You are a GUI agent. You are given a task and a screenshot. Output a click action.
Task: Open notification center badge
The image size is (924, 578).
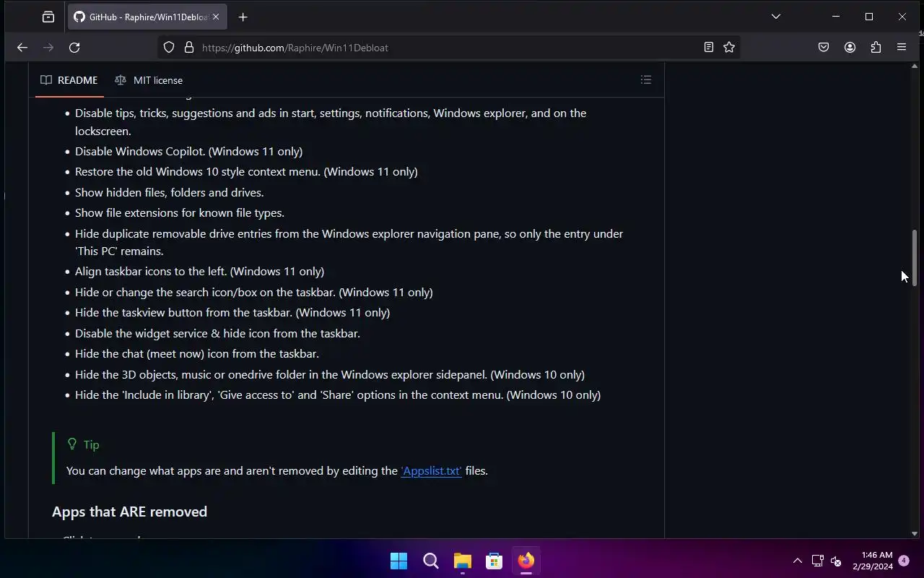coord(904,561)
